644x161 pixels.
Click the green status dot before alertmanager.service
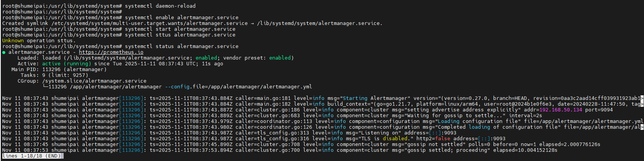point(4,52)
